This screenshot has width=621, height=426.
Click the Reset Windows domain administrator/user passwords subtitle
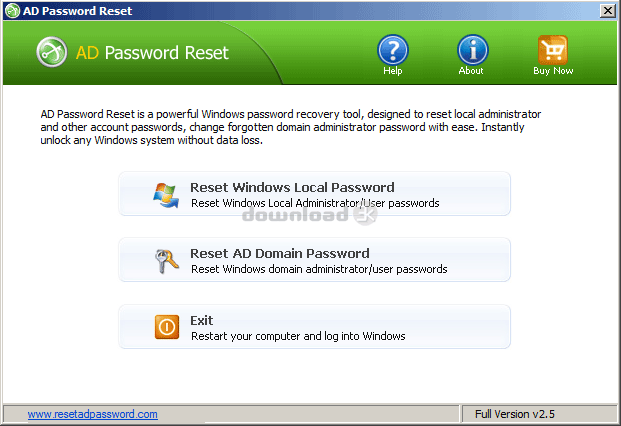[319, 269]
